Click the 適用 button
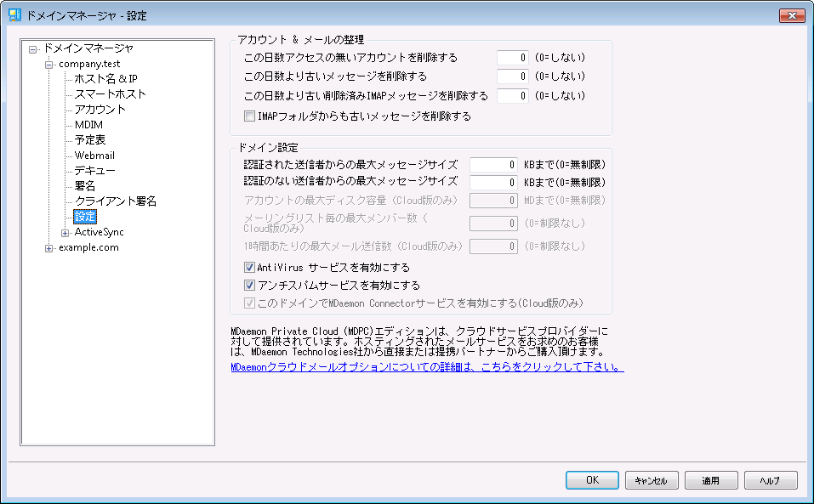The height and width of the screenshot is (504, 814). click(710, 480)
